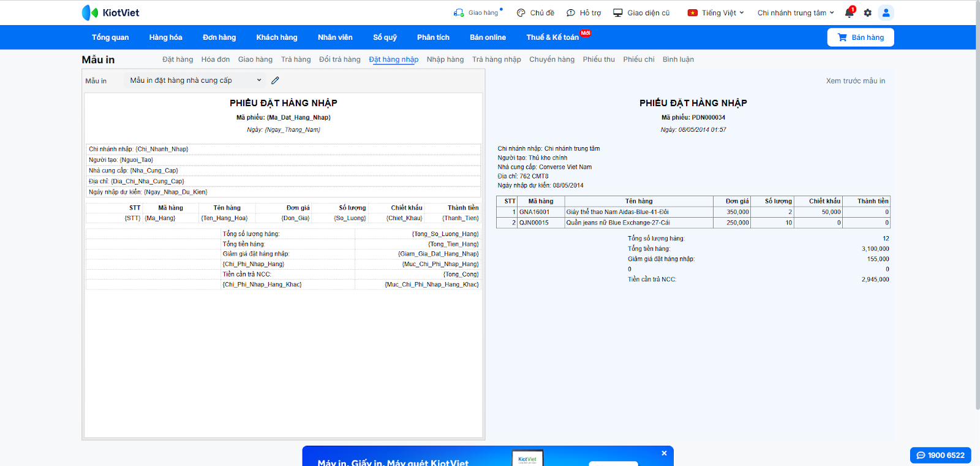Switch to the Trả hàng tab
980x466 pixels.
[x=296, y=59]
